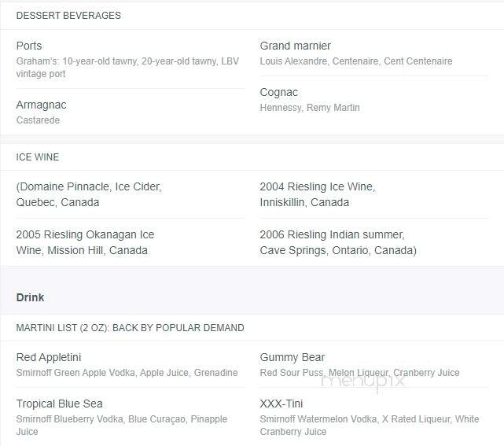Click the Tropical Blue Sea item

click(x=60, y=404)
